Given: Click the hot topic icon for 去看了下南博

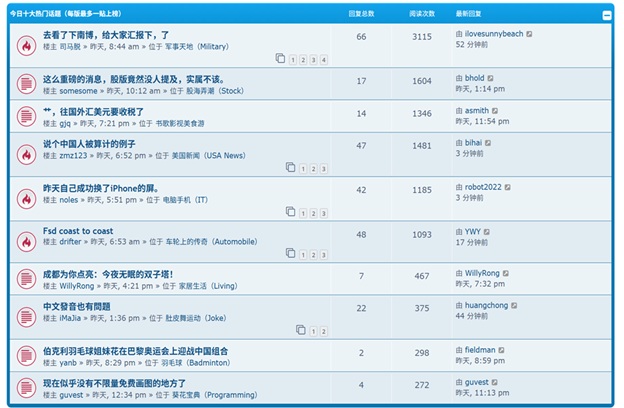Looking at the screenshot, I should pos(26,45).
